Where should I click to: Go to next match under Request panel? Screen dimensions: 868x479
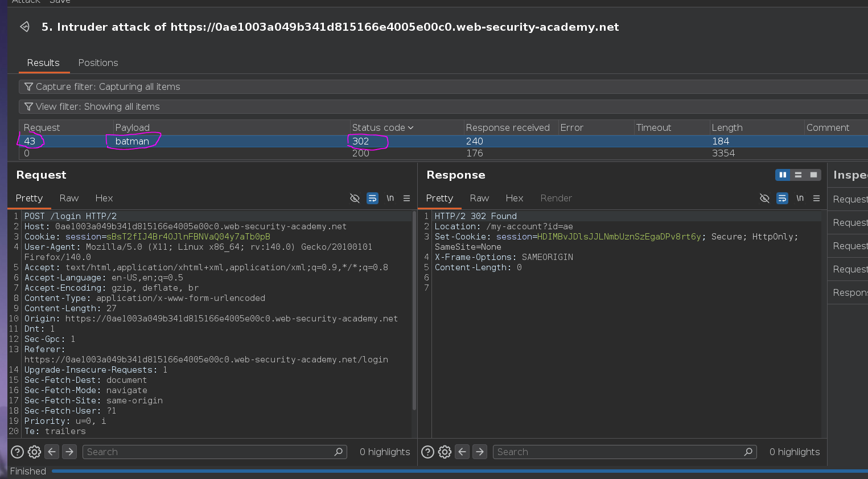point(69,452)
